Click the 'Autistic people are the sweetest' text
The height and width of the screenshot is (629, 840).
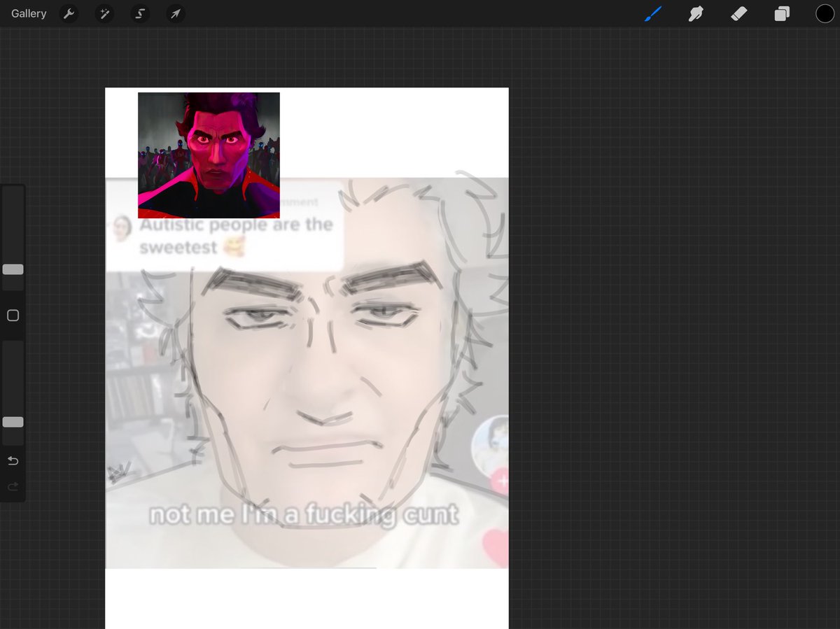(x=236, y=236)
